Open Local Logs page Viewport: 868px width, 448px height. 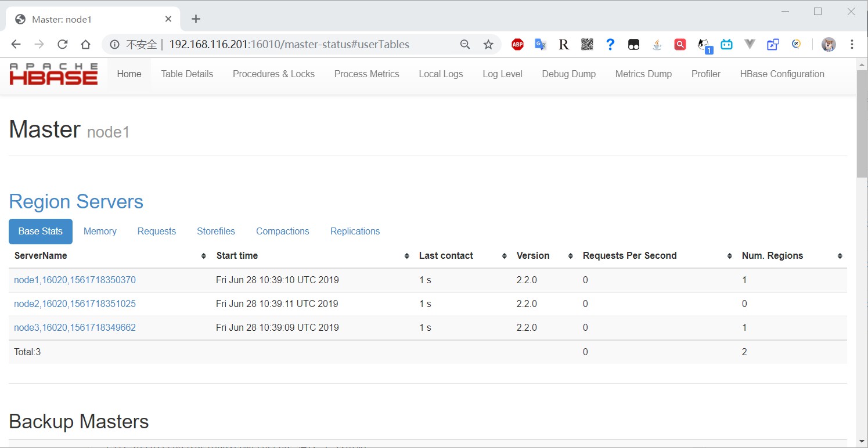pyautogui.click(x=441, y=74)
